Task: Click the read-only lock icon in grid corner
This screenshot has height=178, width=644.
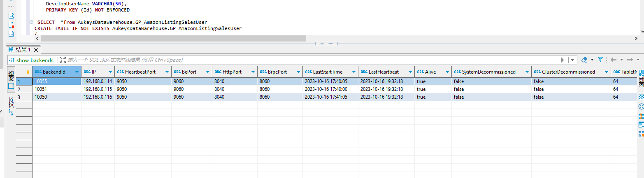Action: pyautogui.click(x=28, y=72)
